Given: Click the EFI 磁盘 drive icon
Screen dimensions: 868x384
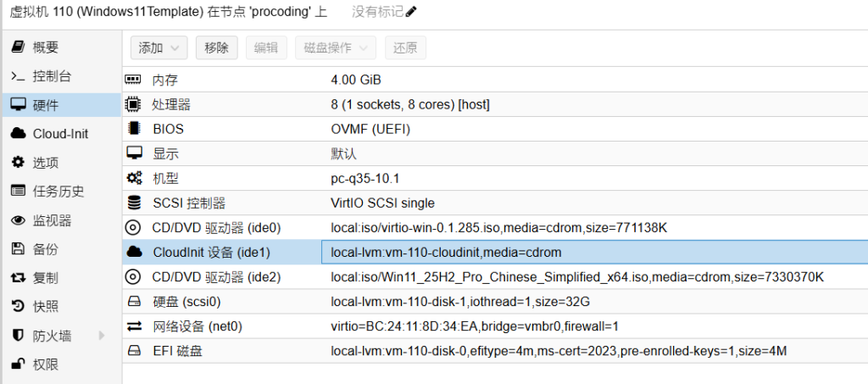Looking at the screenshot, I should (x=133, y=351).
